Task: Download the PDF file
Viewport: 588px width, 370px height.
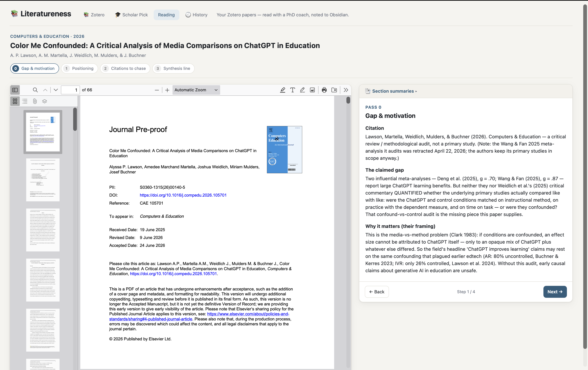Action: [334, 90]
